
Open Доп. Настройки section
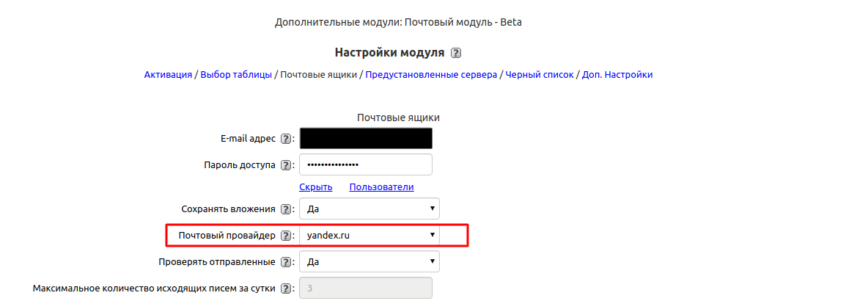(x=617, y=75)
